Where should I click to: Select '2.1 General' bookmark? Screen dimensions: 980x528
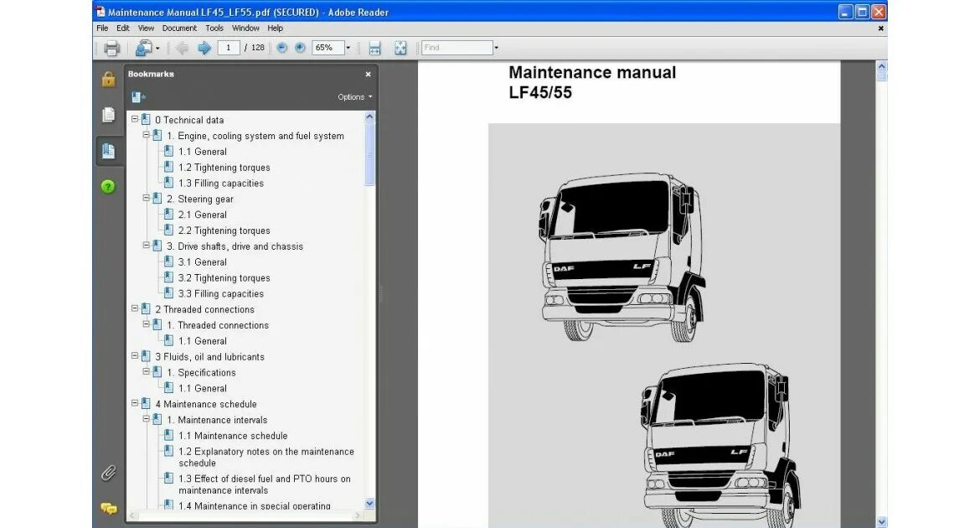point(203,215)
